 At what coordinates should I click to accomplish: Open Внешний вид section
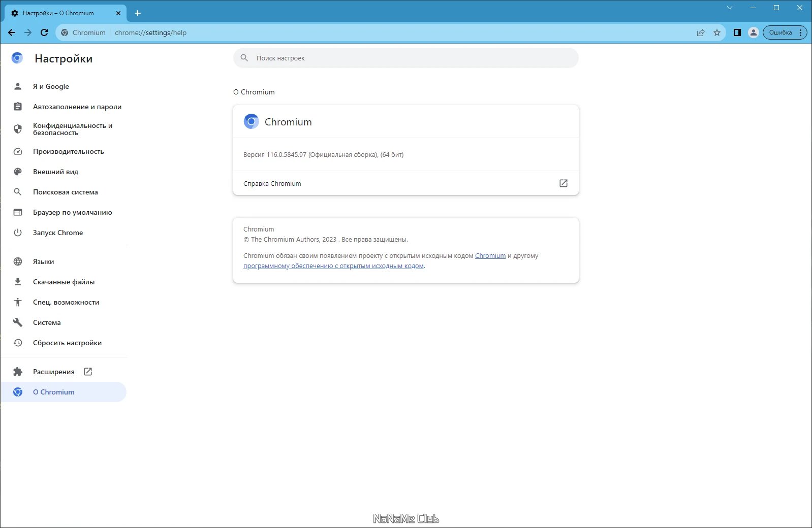tap(64, 172)
